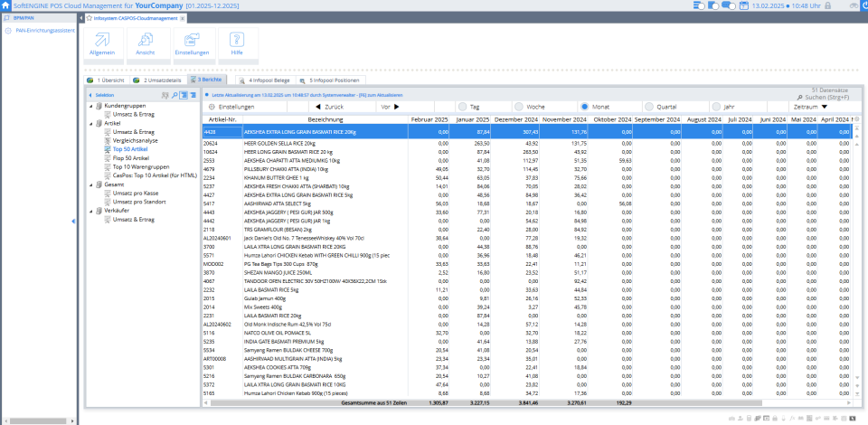Collapse the Verkäufer tree node

(91, 211)
